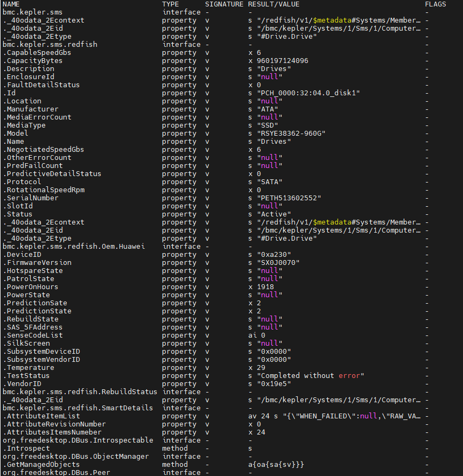The image size is (463, 476).
Task: Click the NAME column header
Action: (x=11, y=4)
